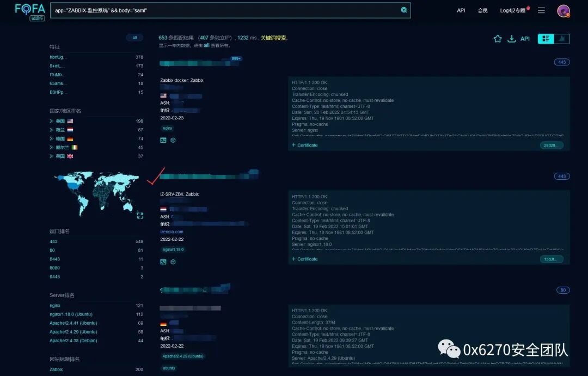
Task: Filter by feature 65ams...
Action: coord(58,83)
